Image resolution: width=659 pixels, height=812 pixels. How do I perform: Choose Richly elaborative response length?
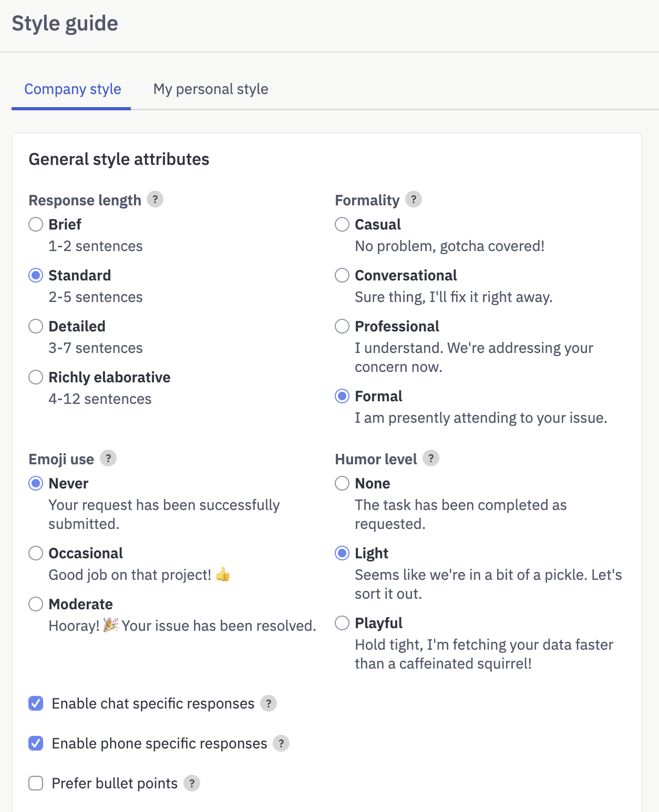coord(36,377)
